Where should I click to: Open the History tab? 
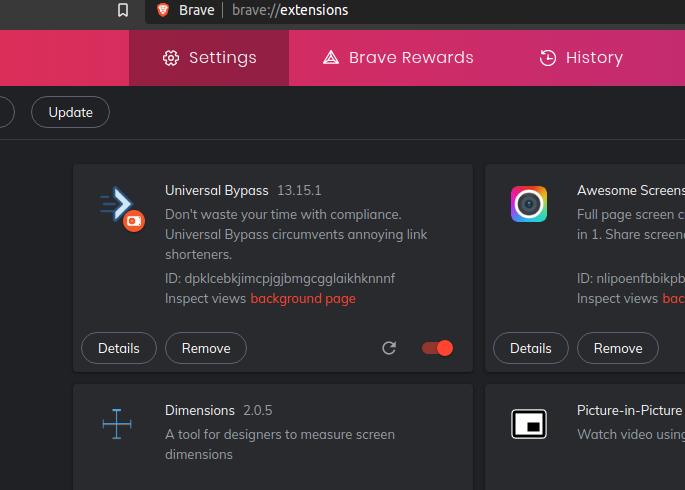point(581,58)
